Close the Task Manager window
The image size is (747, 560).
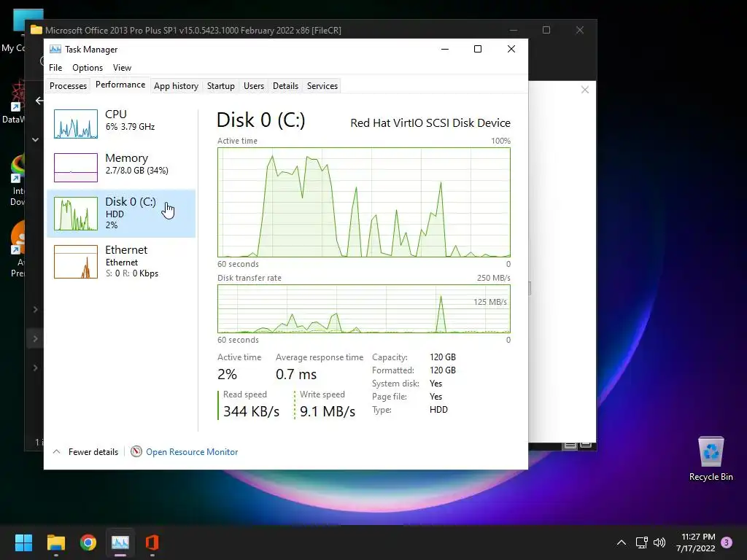[511, 49]
